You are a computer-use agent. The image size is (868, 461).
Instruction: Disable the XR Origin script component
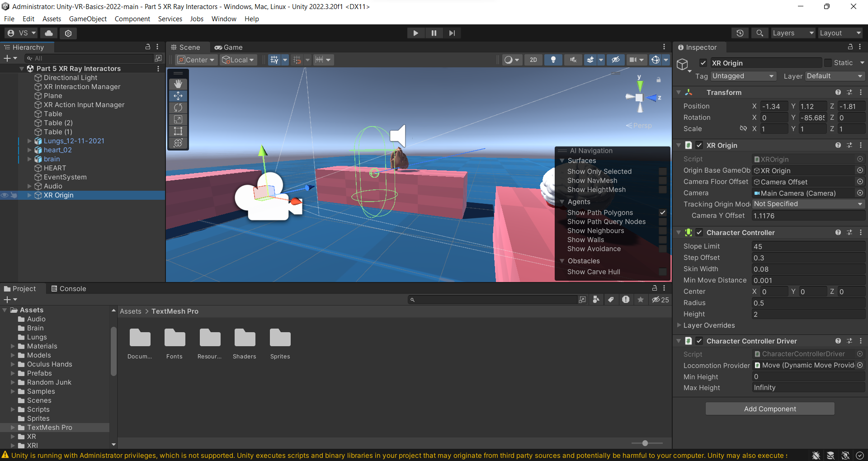point(699,145)
